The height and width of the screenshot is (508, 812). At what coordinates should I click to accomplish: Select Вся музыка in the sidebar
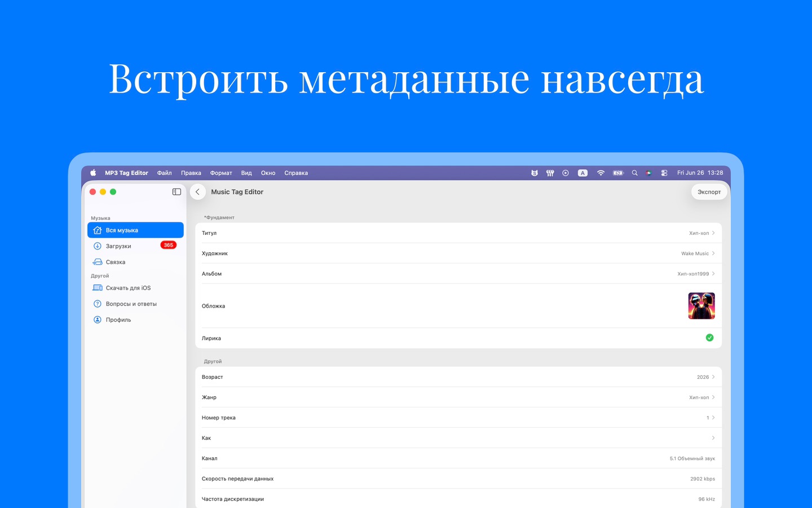coord(135,230)
